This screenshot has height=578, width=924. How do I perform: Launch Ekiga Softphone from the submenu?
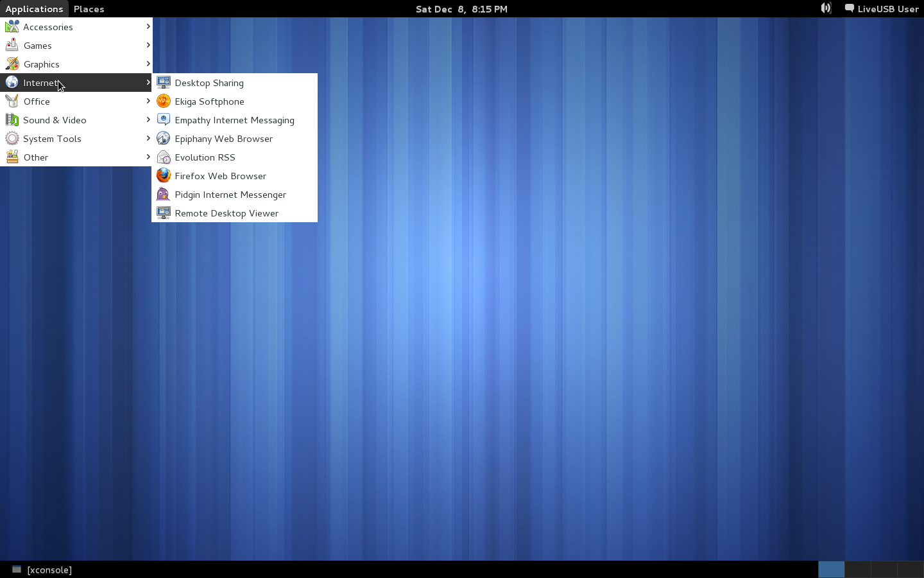click(235, 101)
